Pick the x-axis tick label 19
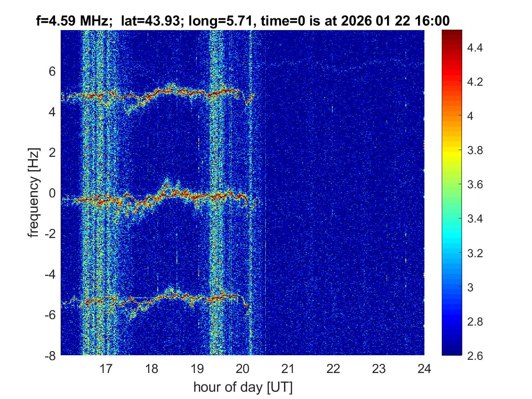 click(x=197, y=368)
